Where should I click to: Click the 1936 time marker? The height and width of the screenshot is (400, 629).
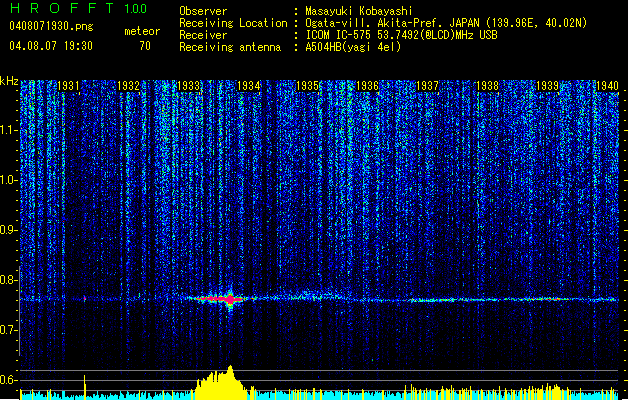pyautogui.click(x=367, y=86)
